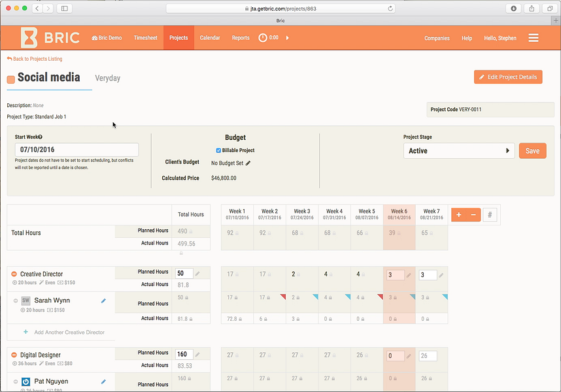The image size is (561, 392).
Task: Click the hash (#) toggle button
Action: pos(490,215)
